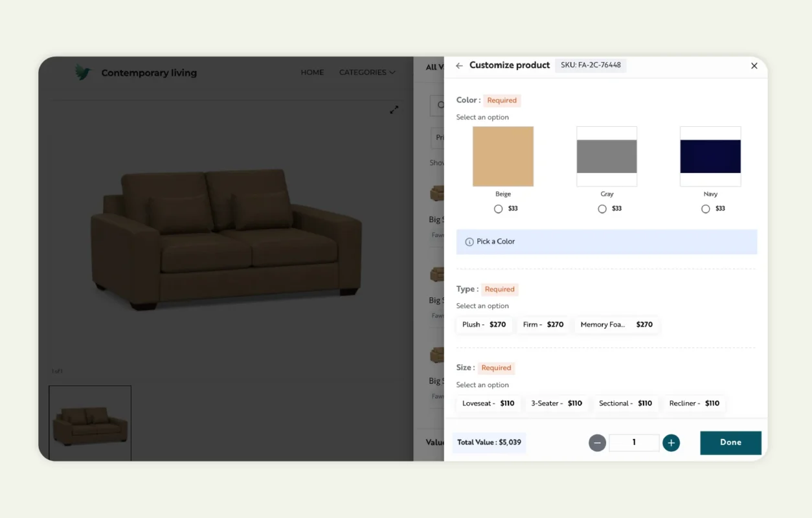Click the search magnifier in the products sidebar
The image size is (812, 518).
[x=440, y=105]
